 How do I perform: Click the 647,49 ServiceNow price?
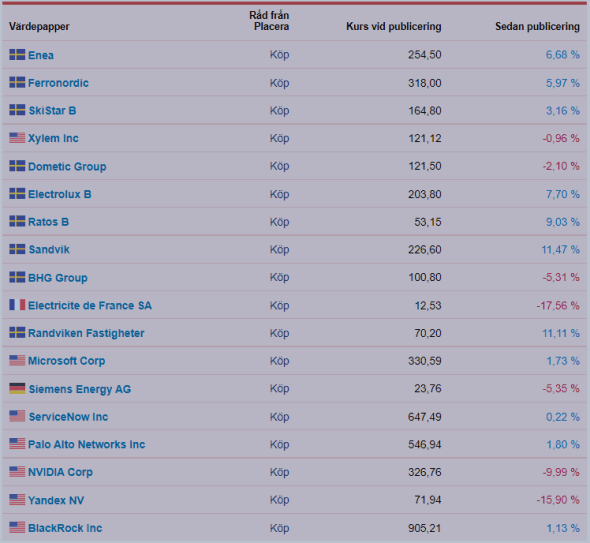[425, 417]
